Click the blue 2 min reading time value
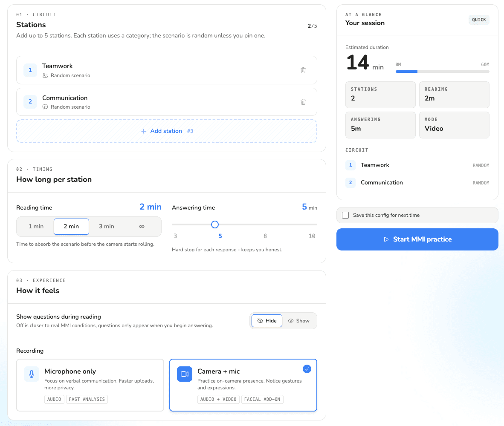 pyautogui.click(x=151, y=207)
